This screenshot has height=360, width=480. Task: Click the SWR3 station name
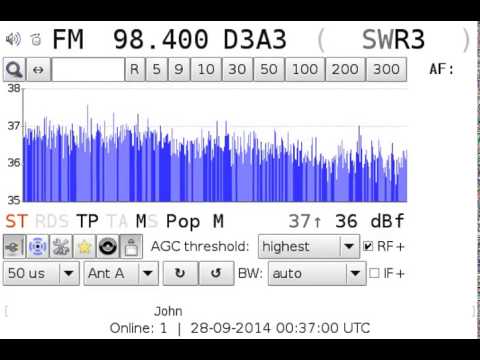(393, 40)
